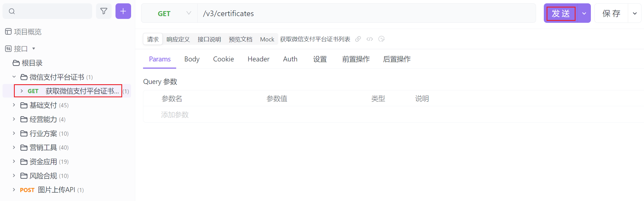644x201 pixels.
Task: Expand the 资金应用 folder
Action: click(14, 162)
